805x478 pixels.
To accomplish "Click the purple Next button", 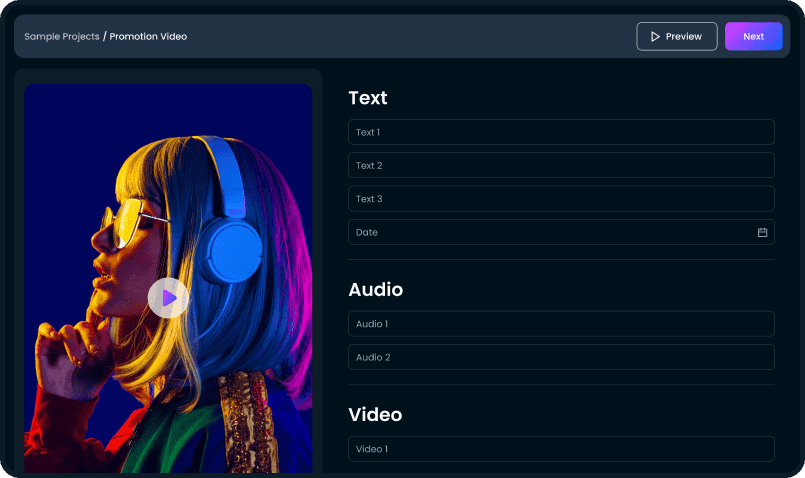I will pos(753,36).
